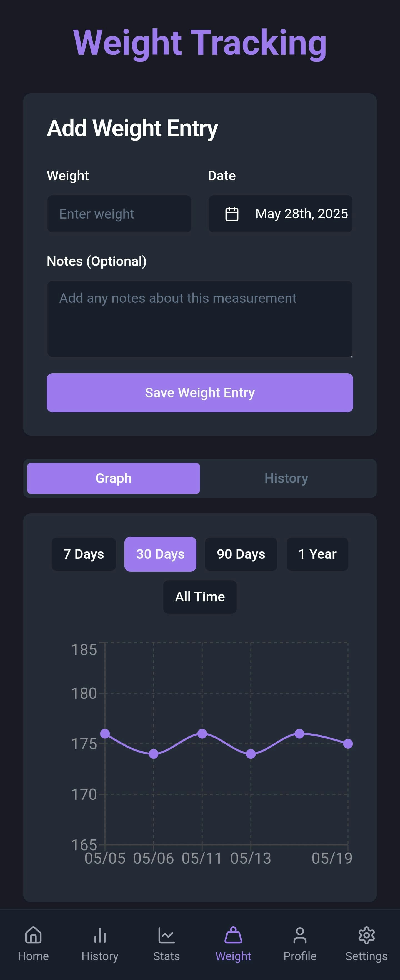The image size is (400, 980).
Task: Tap the History bar-chart icon in bottom navigation
Action: pos(100,935)
